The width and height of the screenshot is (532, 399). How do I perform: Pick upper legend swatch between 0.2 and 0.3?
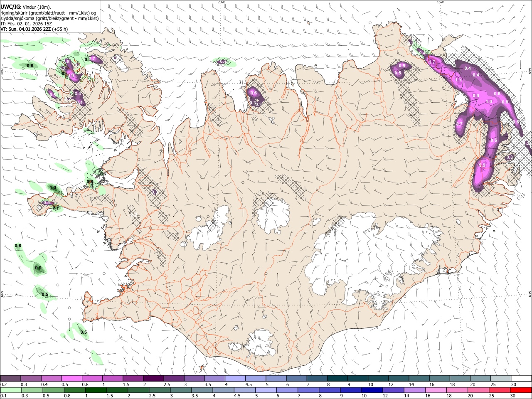[10, 379]
